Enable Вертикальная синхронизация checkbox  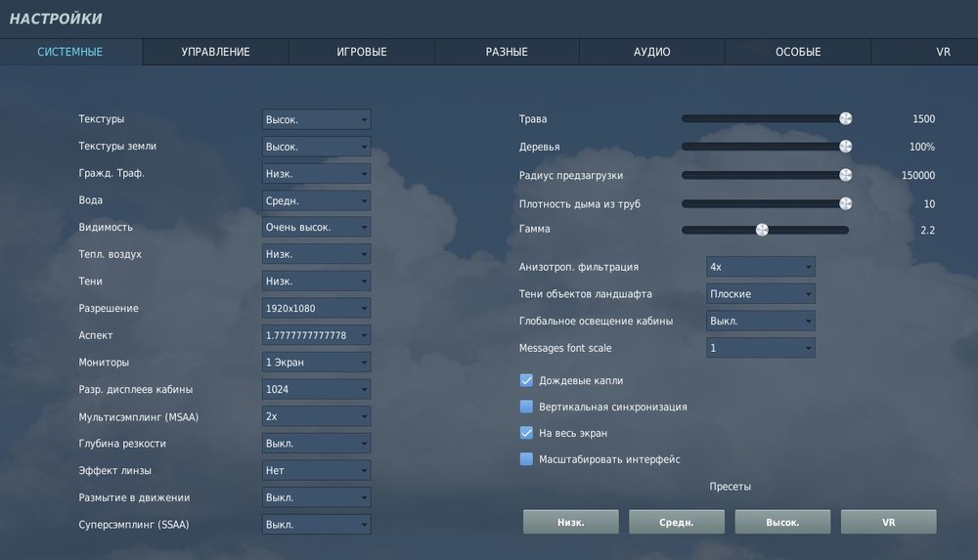coord(526,407)
